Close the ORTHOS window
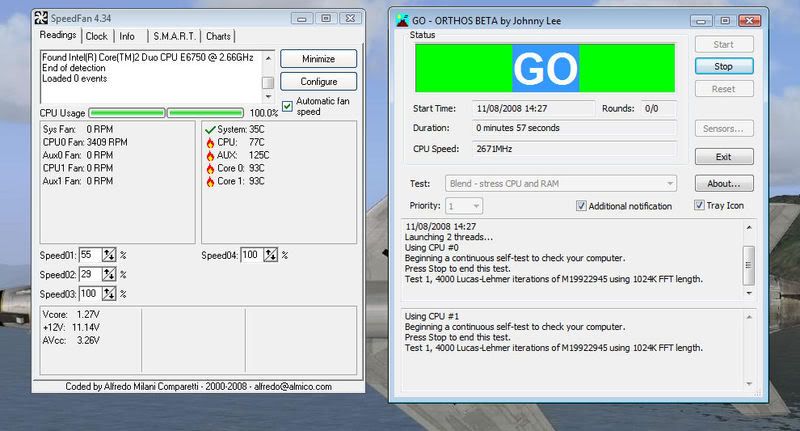The width and height of the screenshot is (800, 431). [x=749, y=20]
